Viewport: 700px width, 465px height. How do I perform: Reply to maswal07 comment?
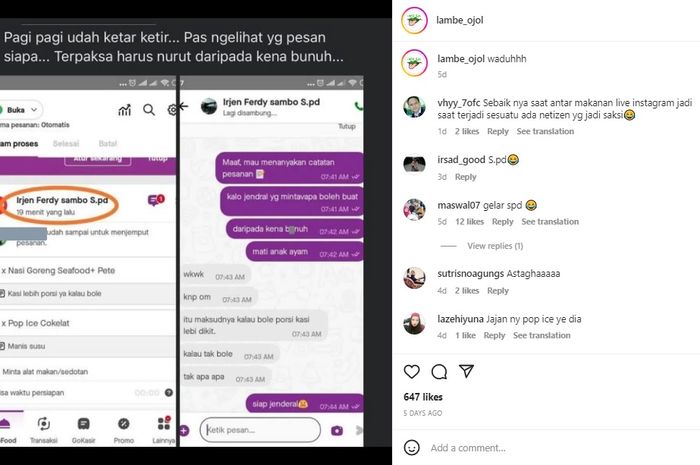coord(503,221)
